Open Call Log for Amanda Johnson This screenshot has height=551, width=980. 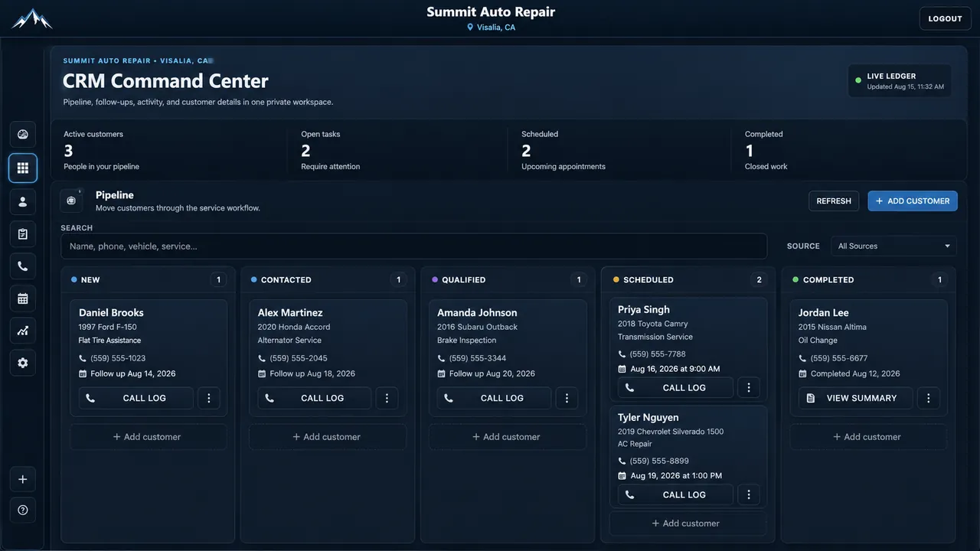(494, 398)
